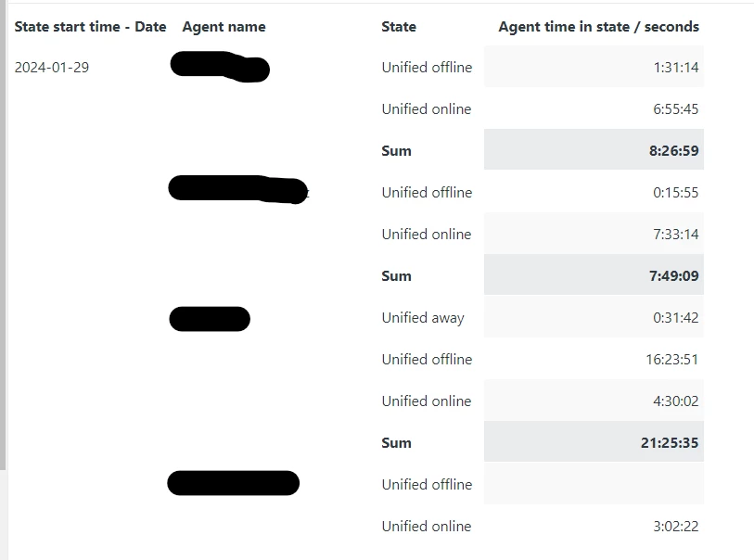Select the 2024-01-29 date cell
Viewport: 754px width, 560px height.
click(x=51, y=68)
